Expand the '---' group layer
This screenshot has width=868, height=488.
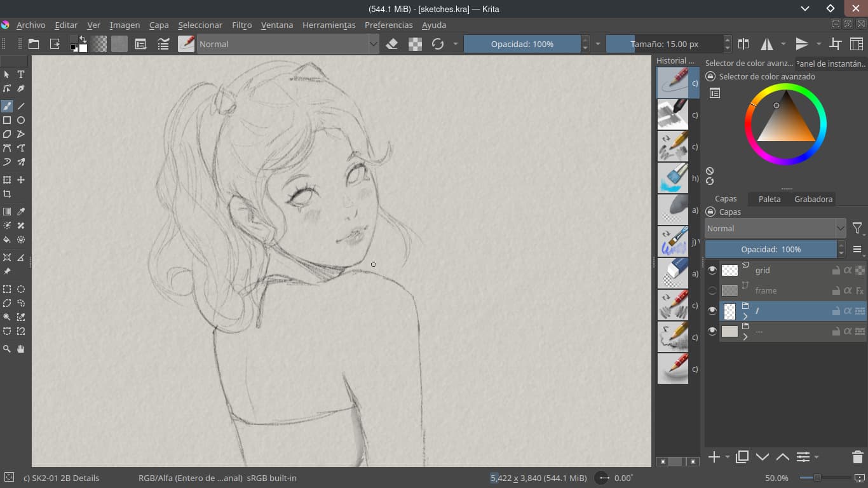coord(745,336)
